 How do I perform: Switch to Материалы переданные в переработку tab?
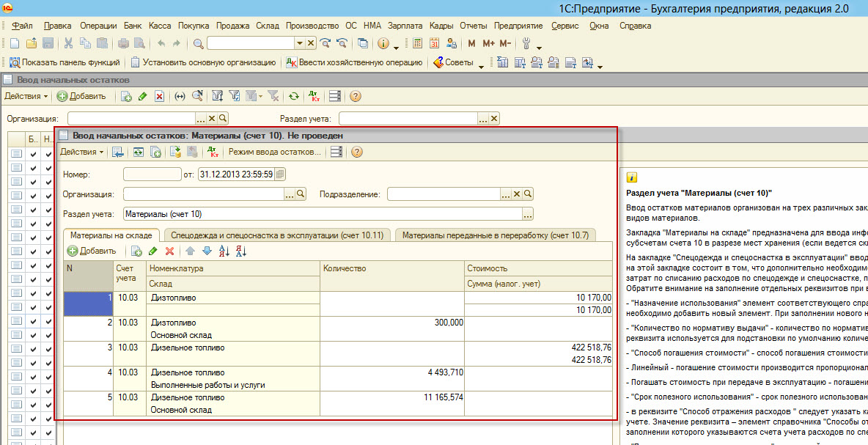click(x=495, y=235)
